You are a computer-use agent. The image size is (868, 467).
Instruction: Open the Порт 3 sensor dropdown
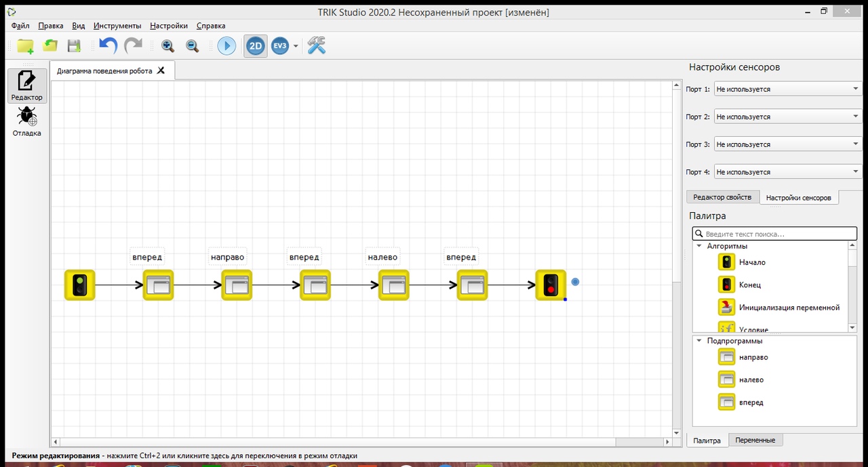tap(787, 144)
